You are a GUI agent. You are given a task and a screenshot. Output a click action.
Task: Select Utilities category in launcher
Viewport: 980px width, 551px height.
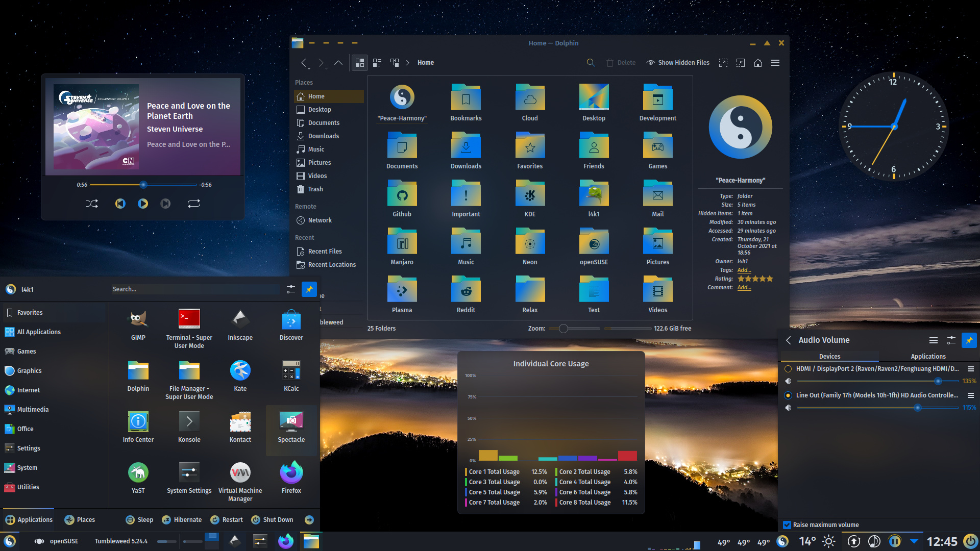[x=54, y=487]
